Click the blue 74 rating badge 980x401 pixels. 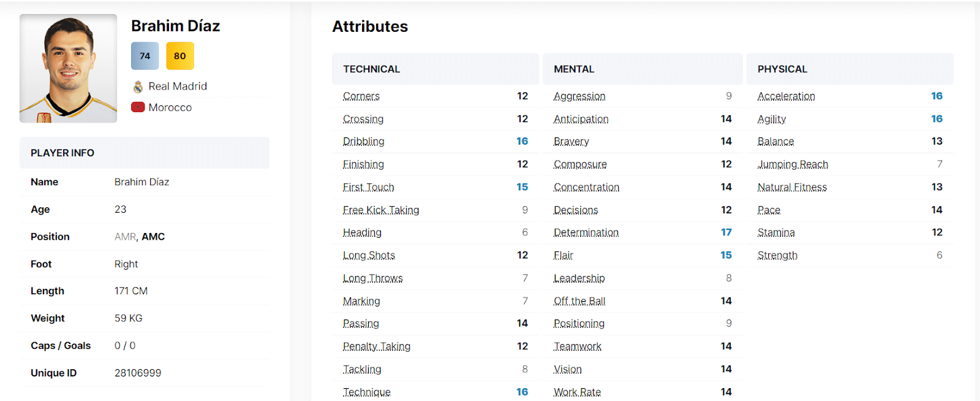(145, 56)
